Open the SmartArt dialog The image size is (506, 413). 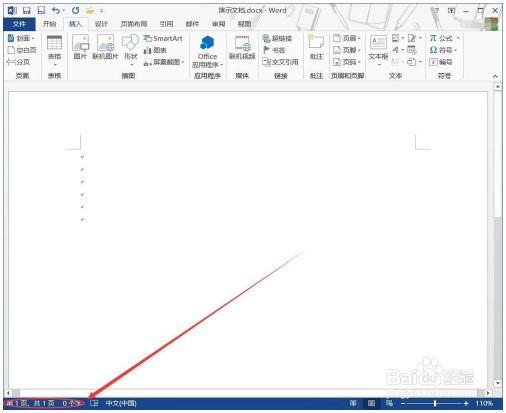coord(163,38)
